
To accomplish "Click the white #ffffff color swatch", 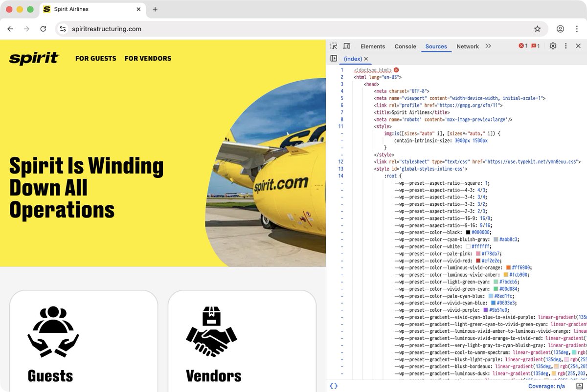I will pos(468,247).
